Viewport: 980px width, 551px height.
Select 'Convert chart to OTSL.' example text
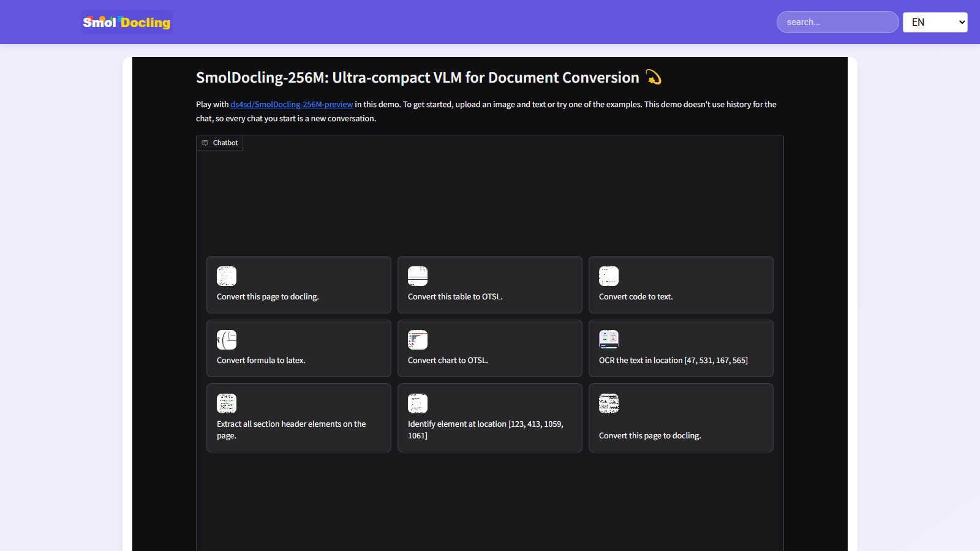click(448, 361)
